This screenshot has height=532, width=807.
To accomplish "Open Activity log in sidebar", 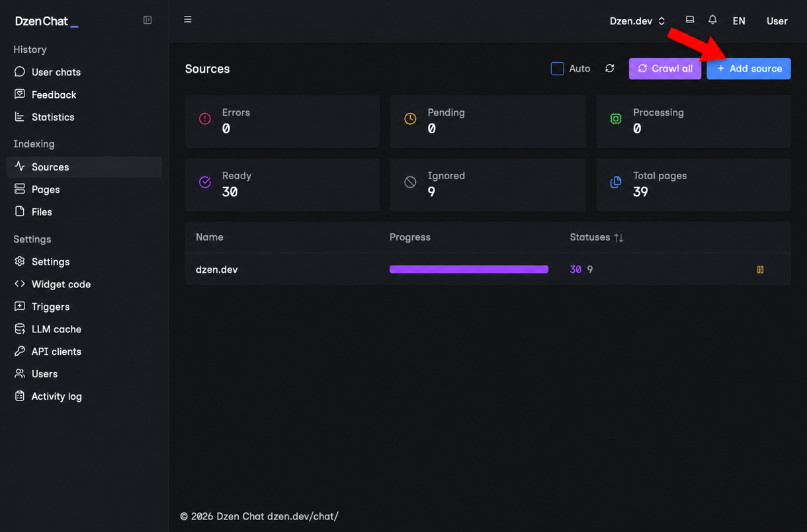I will 84,397.
